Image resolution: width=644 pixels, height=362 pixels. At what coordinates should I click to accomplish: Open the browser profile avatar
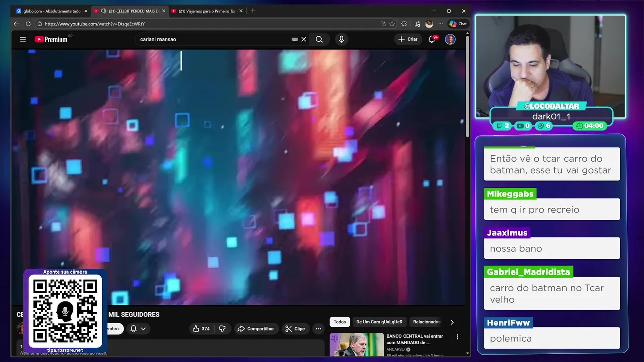[x=429, y=24]
